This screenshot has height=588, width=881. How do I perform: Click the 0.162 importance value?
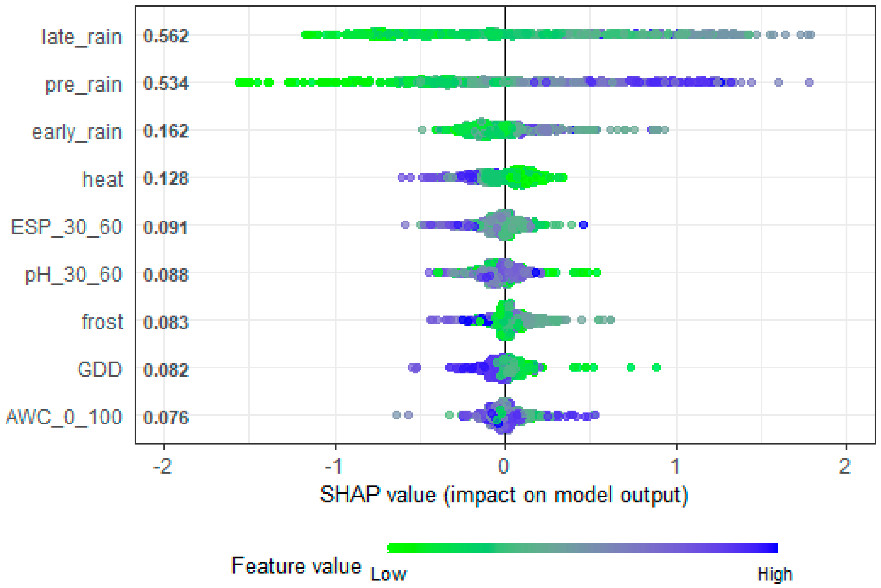click(166, 131)
